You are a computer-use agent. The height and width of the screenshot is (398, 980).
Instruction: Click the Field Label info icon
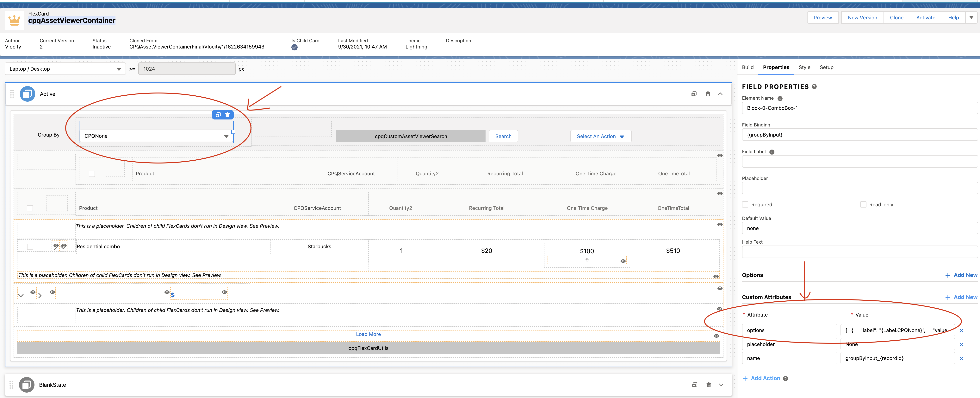(x=772, y=152)
